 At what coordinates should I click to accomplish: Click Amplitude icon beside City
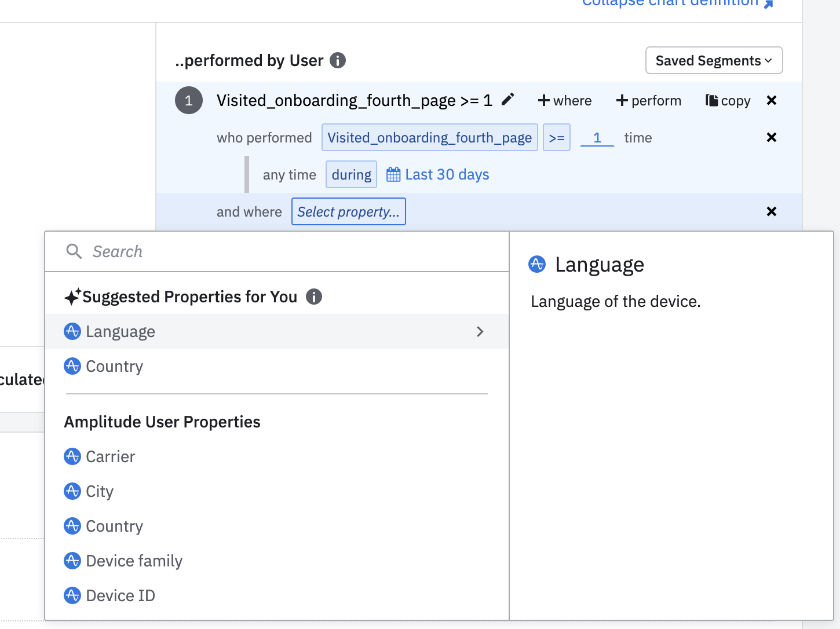coord(72,491)
